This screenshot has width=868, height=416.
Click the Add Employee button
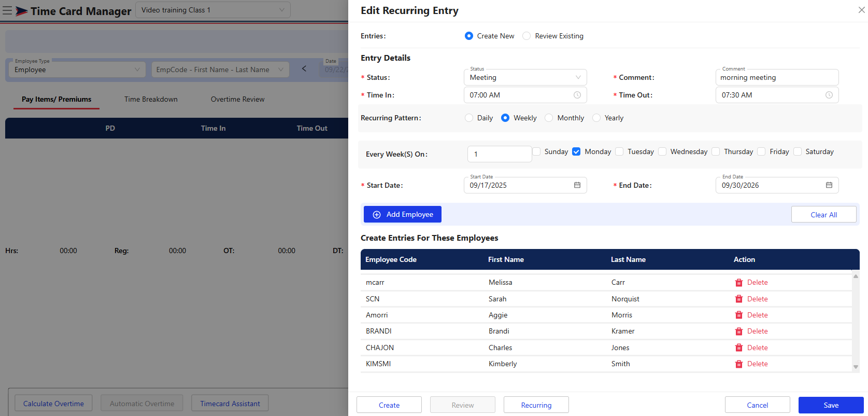[x=402, y=214]
